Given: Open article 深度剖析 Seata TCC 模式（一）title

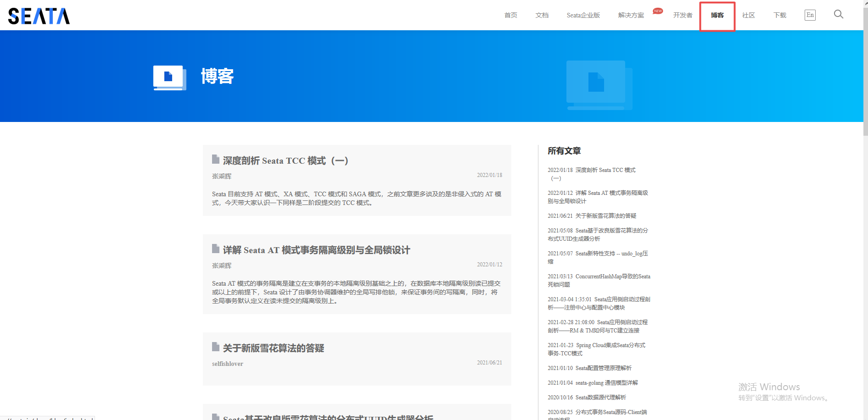Looking at the screenshot, I should (286, 161).
